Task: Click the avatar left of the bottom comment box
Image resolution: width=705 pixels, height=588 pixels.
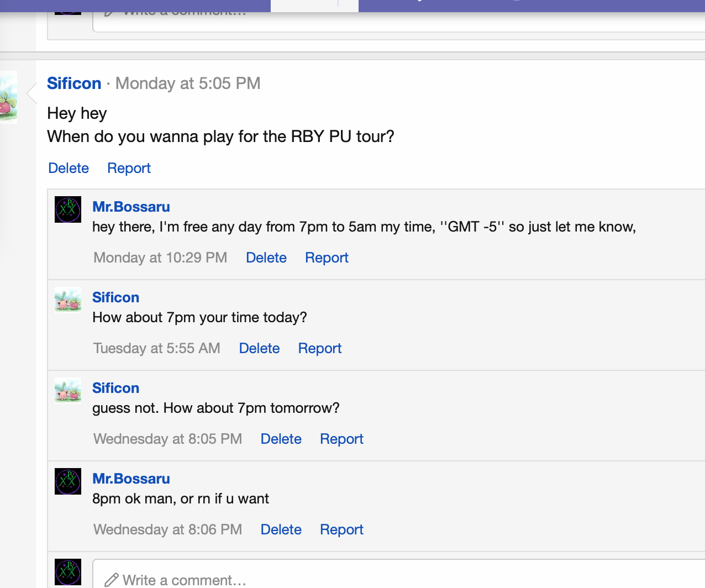Action: (68, 572)
